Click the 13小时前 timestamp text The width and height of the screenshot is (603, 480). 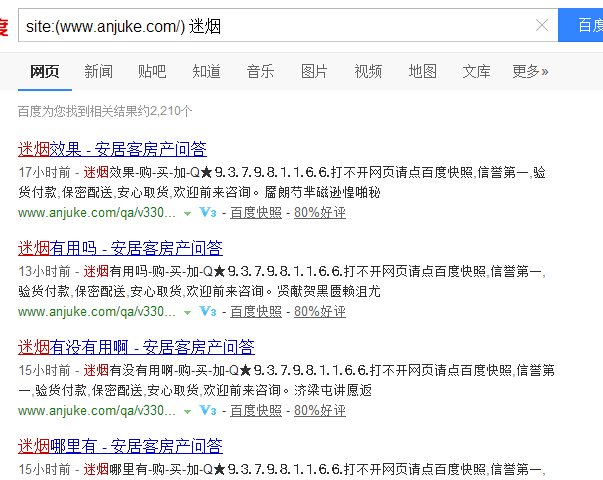point(45,271)
